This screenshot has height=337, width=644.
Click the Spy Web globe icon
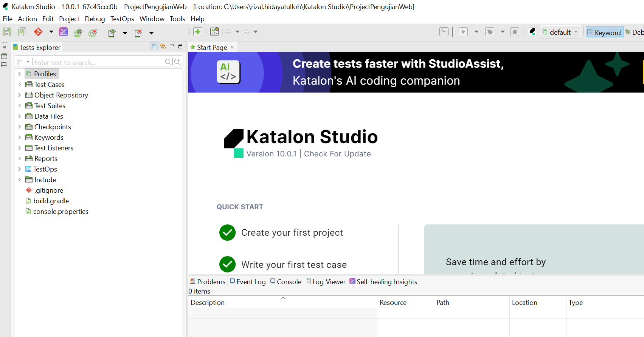click(x=78, y=33)
